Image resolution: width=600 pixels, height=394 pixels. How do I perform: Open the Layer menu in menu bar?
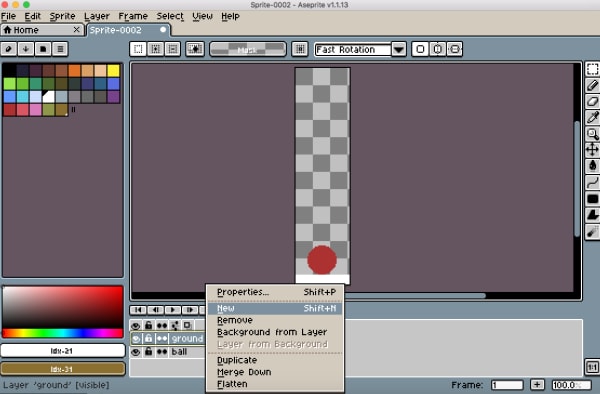click(x=97, y=16)
